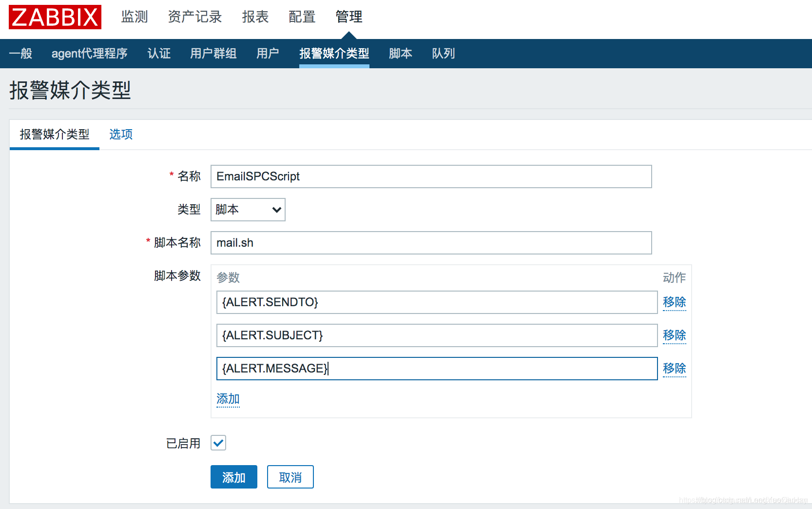Open the 资产记录 top menu
The width and height of the screenshot is (812, 509).
pos(195,17)
